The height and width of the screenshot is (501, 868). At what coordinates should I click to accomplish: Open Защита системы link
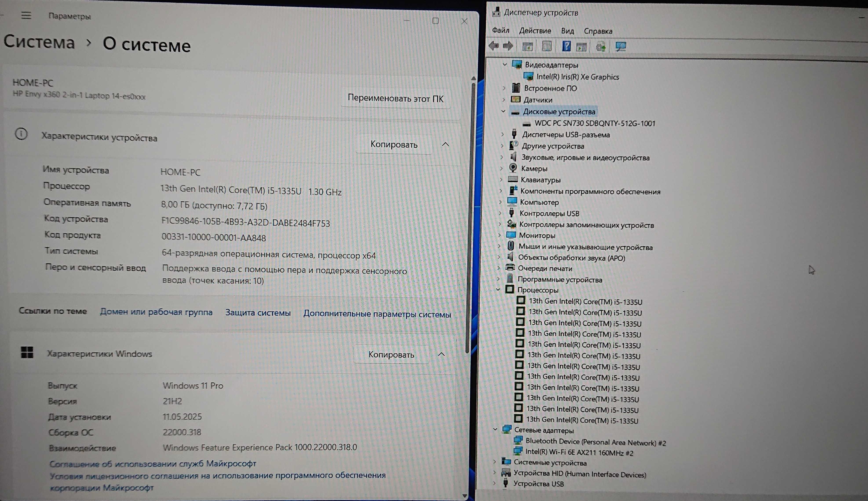[x=258, y=313]
